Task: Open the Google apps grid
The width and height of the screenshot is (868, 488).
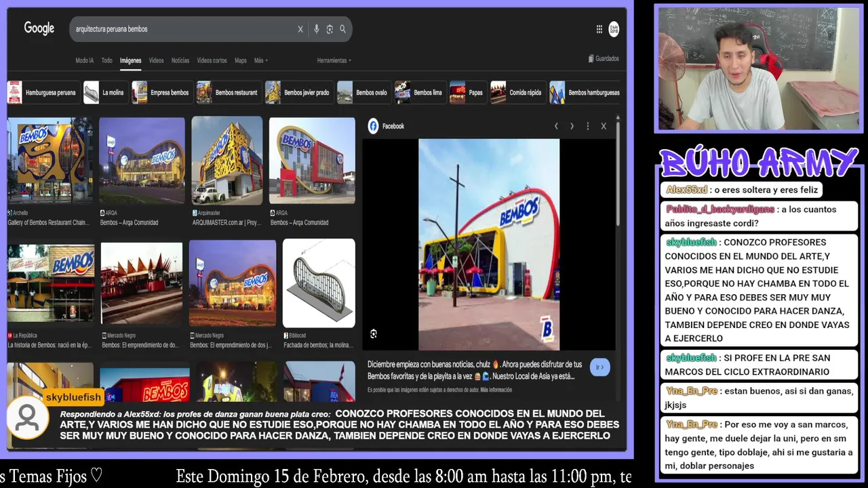Action: tap(599, 29)
